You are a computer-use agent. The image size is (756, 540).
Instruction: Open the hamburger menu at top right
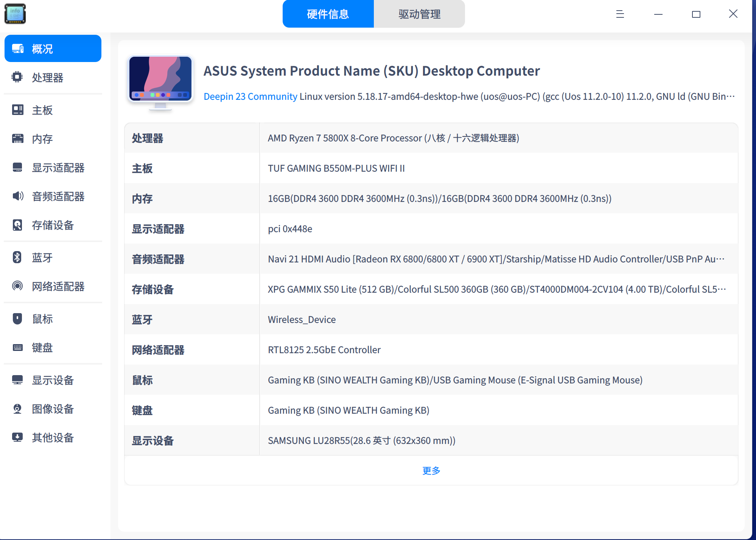pos(620,14)
